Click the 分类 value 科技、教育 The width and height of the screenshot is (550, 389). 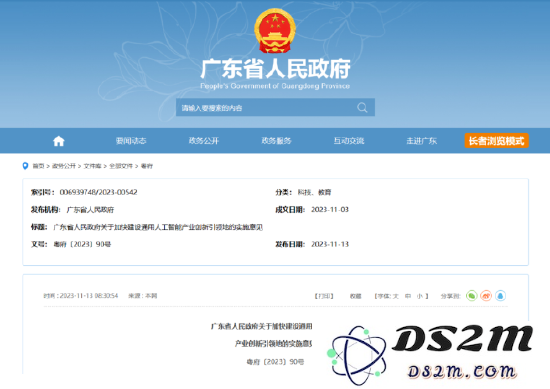(x=314, y=192)
